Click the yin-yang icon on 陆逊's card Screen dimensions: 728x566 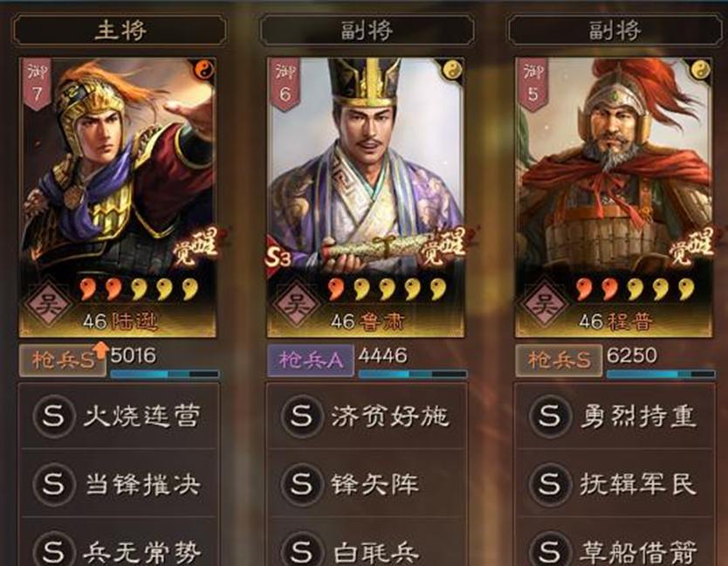click(203, 71)
